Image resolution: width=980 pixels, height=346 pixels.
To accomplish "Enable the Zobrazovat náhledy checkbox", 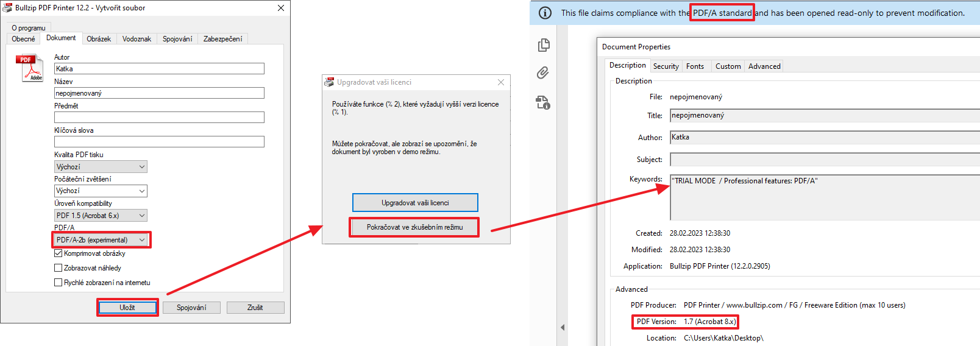I will (59, 268).
